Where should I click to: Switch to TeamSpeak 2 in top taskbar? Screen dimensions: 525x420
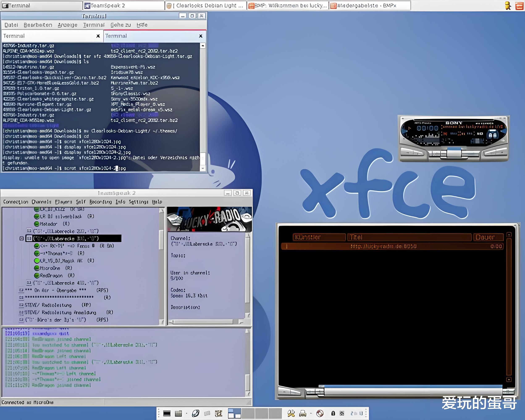point(123,5)
